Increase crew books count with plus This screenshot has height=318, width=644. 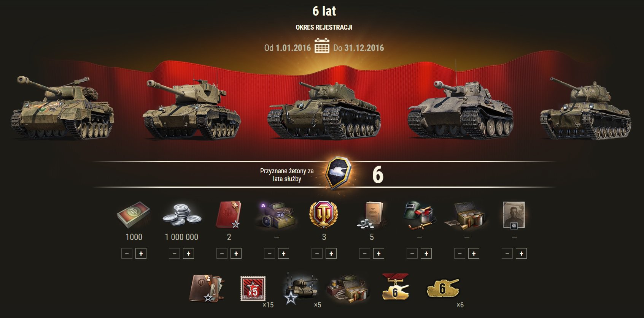tap(236, 253)
